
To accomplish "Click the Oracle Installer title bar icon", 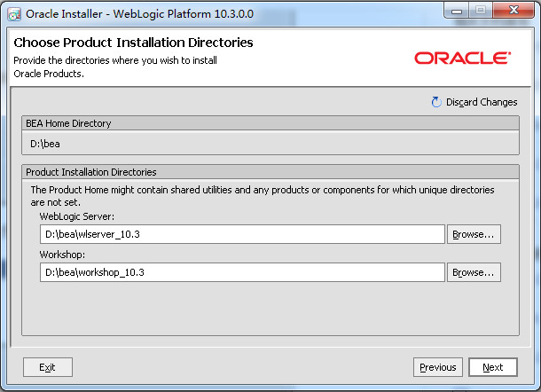I will [14, 14].
